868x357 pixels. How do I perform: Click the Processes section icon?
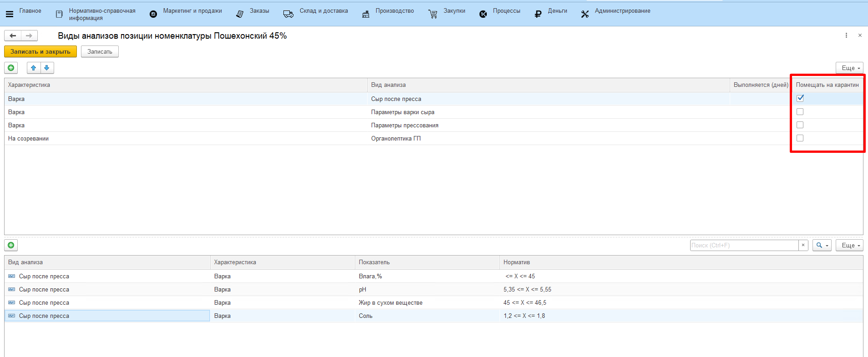coord(483,14)
